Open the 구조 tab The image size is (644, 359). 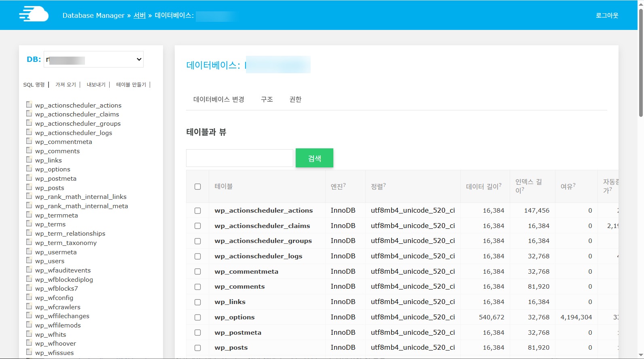click(x=267, y=99)
